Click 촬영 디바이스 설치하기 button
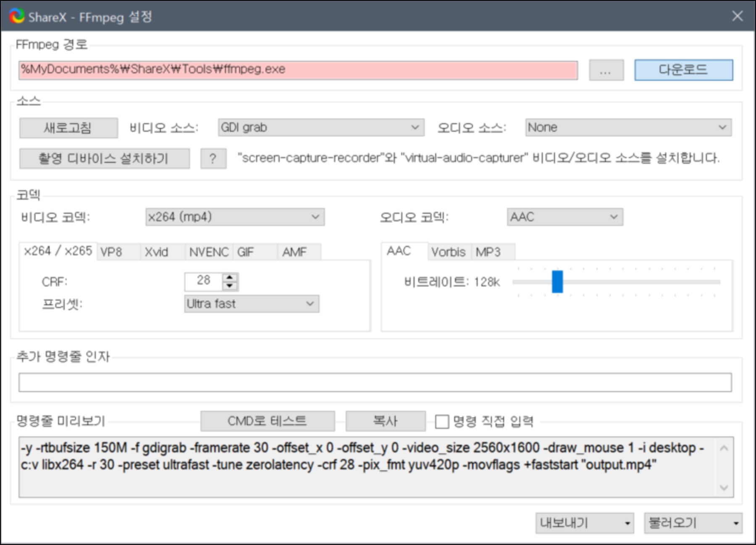 coord(104,158)
